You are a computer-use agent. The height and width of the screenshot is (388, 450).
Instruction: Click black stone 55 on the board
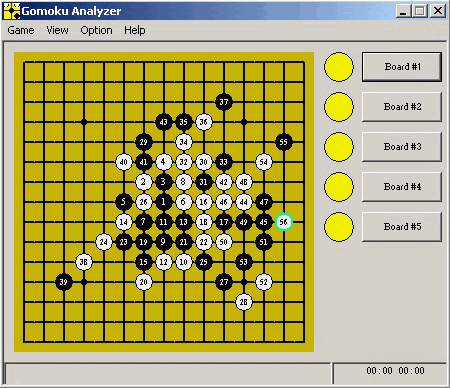pyautogui.click(x=284, y=142)
